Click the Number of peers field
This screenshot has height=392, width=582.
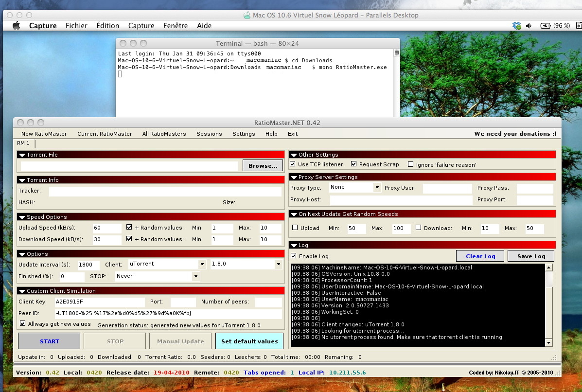tap(268, 302)
